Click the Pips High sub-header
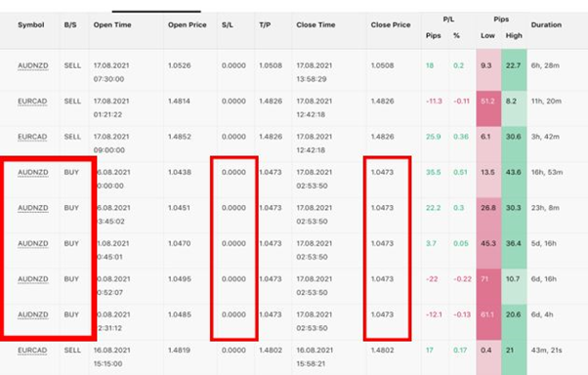The width and height of the screenshot is (588, 375). [514, 36]
